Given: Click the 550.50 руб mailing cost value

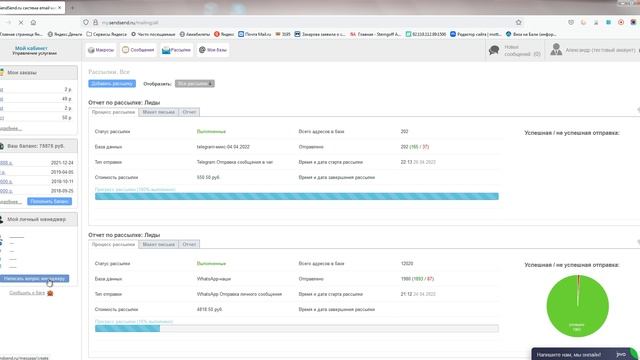Looking at the screenshot, I should (208, 177).
